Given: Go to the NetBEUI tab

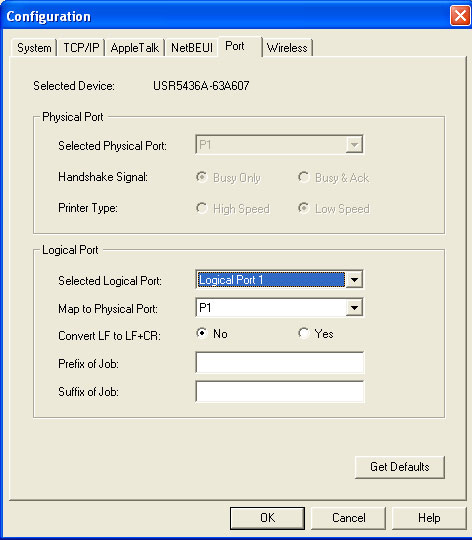Looking at the screenshot, I should point(192,48).
